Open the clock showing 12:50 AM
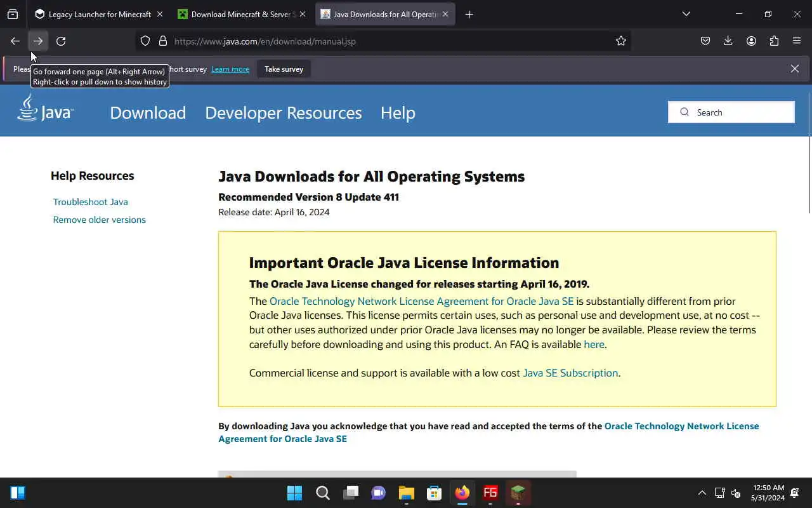 click(x=768, y=493)
